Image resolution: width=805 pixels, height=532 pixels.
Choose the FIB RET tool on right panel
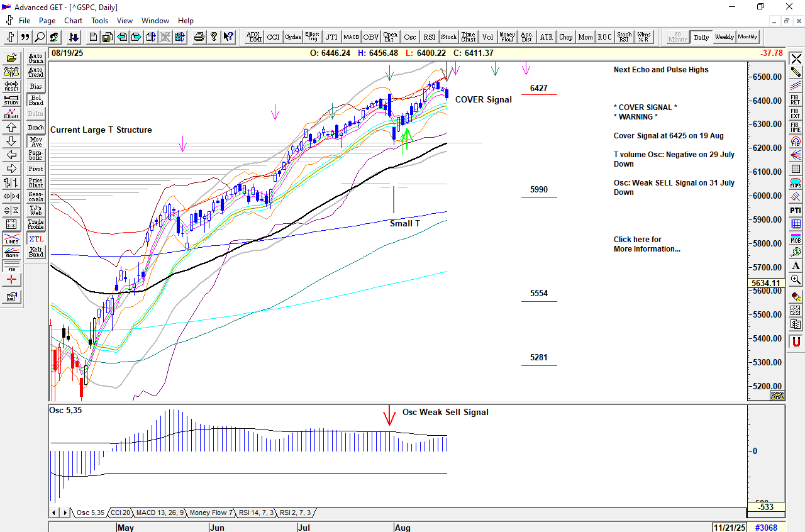(796, 99)
